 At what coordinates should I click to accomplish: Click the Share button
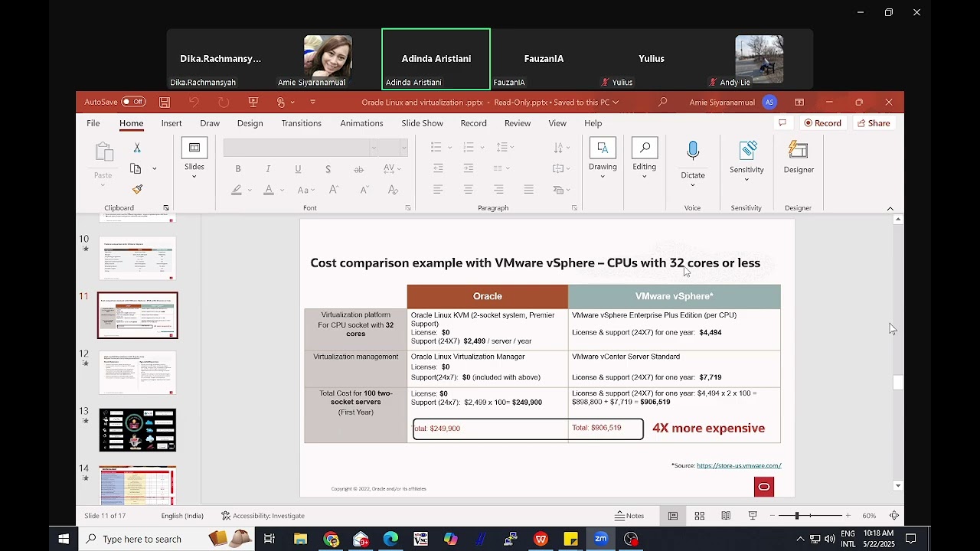[874, 123]
